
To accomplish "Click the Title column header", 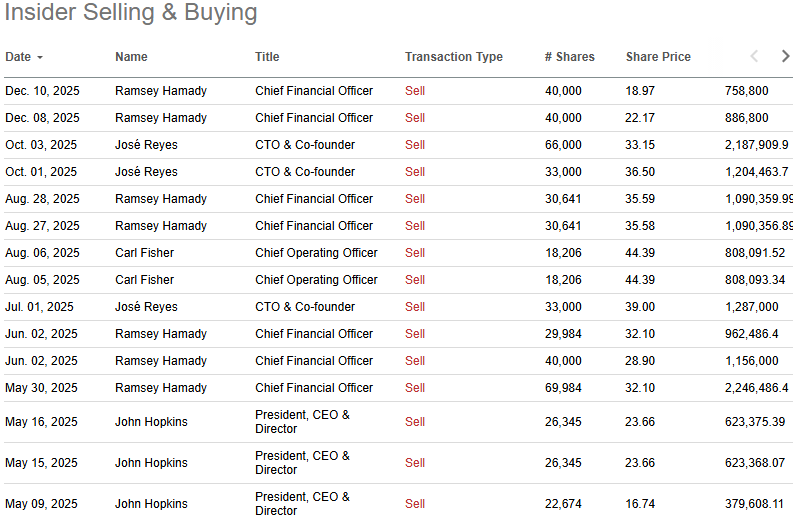I will coord(267,57).
